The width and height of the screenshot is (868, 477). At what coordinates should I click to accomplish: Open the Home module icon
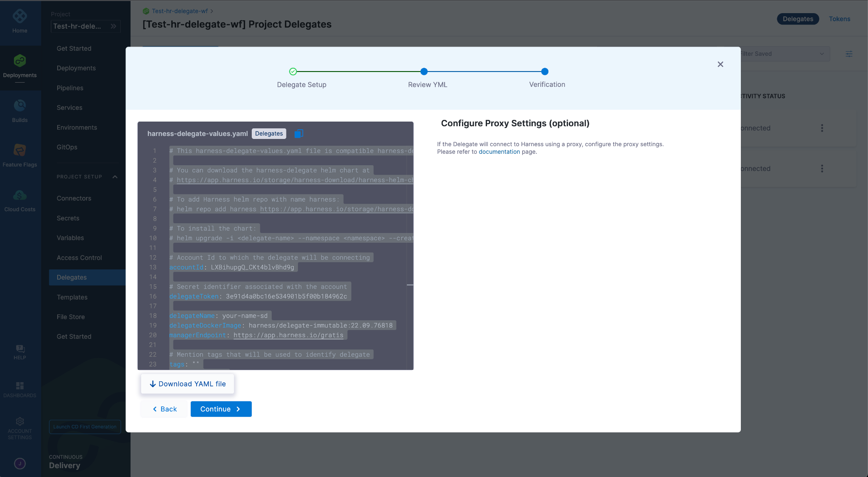tap(20, 17)
